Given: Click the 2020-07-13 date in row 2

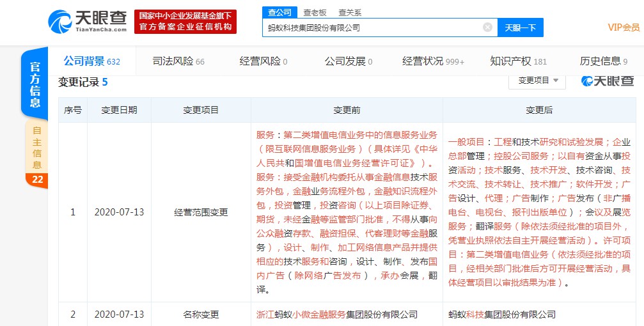Looking at the screenshot, I should [x=119, y=314].
